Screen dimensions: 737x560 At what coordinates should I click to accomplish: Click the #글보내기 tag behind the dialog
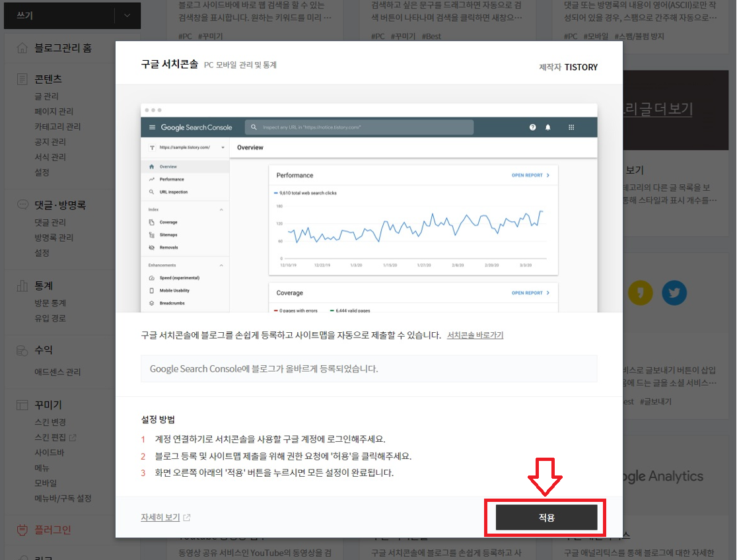coord(656,402)
